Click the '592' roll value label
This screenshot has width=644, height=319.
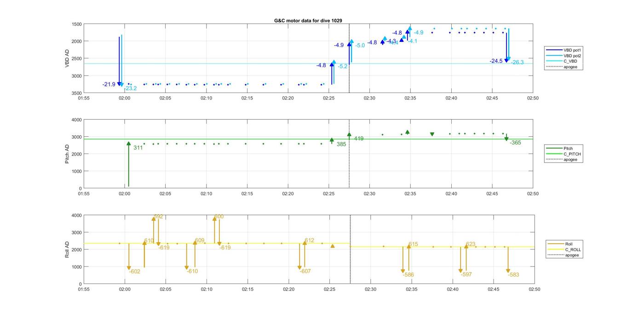(x=159, y=216)
